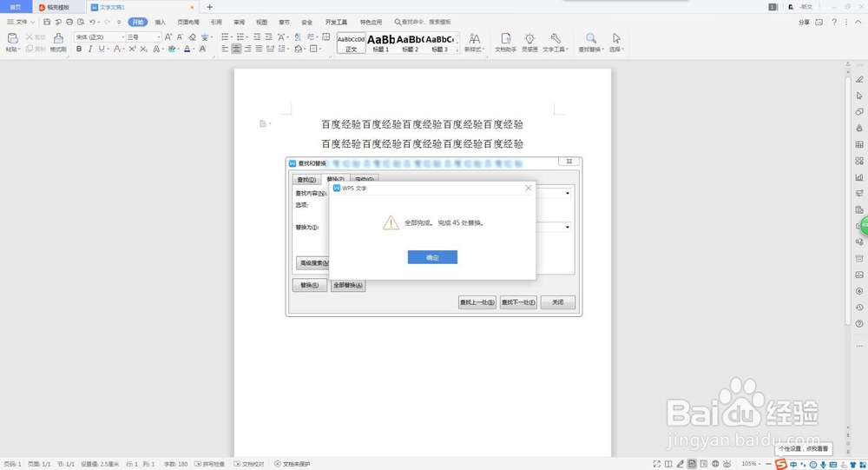Click the font color A swatch
The width and height of the screenshot is (868, 470).
point(187,49)
